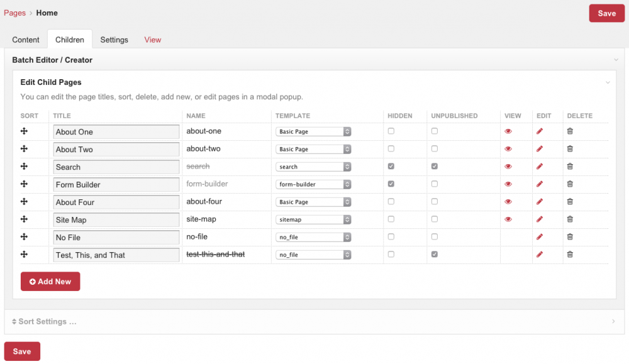Click the sort handle for About Four row
Screen dimensions: 629x364
pos(25,202)
